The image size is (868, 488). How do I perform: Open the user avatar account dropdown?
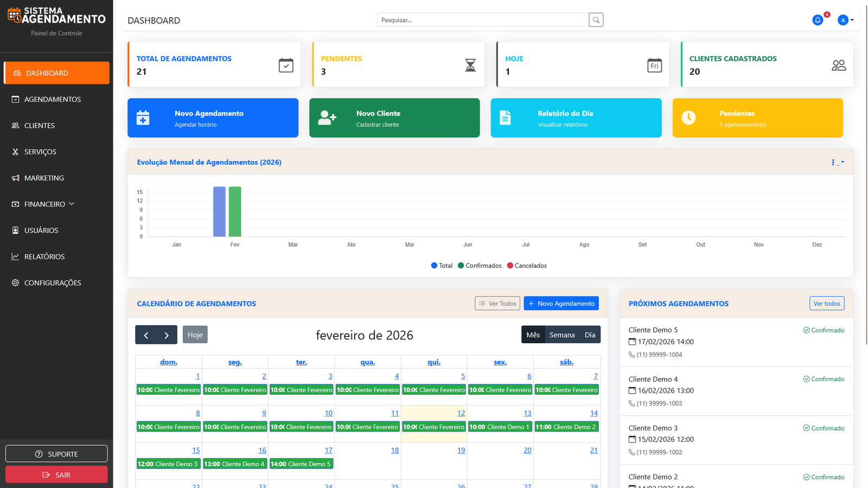pos(844,20)
